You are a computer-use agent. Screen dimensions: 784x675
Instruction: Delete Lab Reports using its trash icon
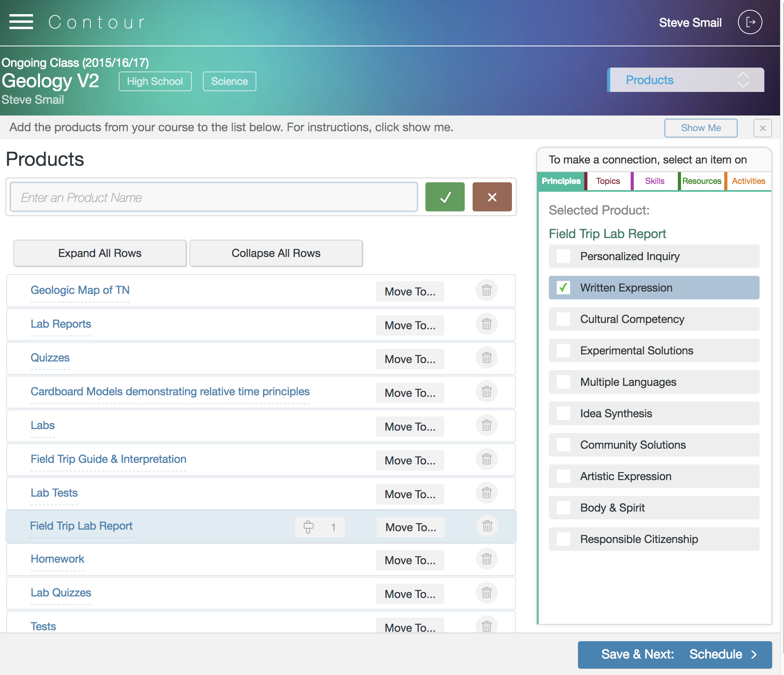(x=487, y=324)
